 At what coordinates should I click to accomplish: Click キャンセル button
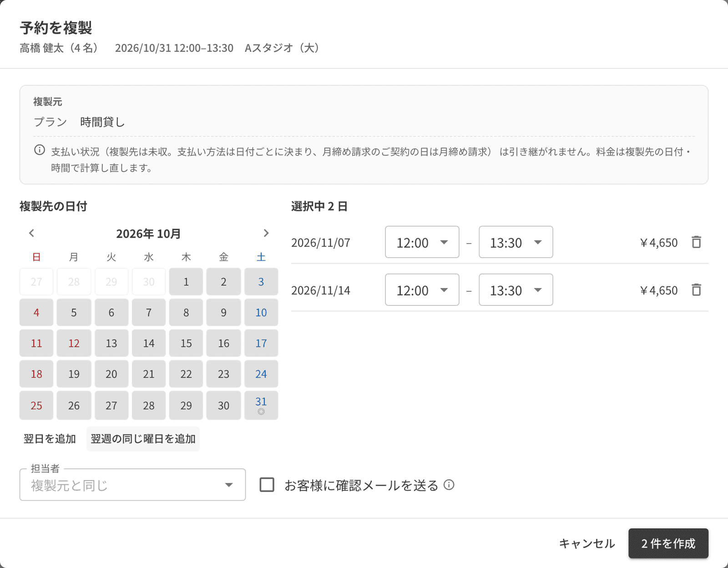(x=587, y=543)
